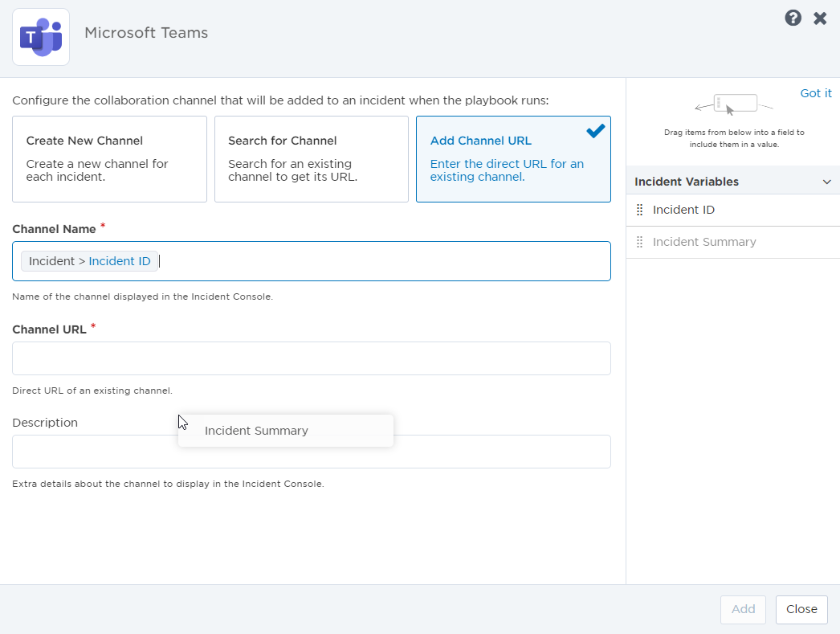This screenshot has height=634, width=840.
Task: Click the drag handle beside Incident Summary
Action: click(x=640, y=242)
